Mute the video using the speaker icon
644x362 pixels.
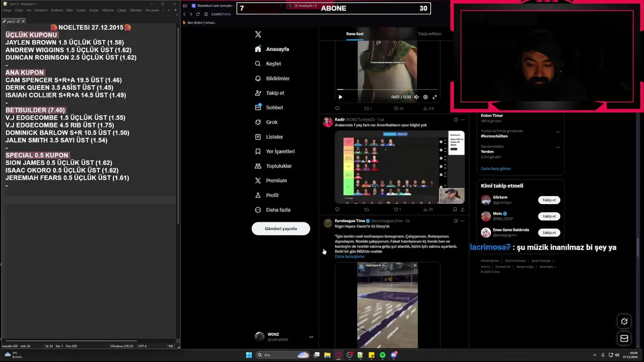[x=416, y=97]
